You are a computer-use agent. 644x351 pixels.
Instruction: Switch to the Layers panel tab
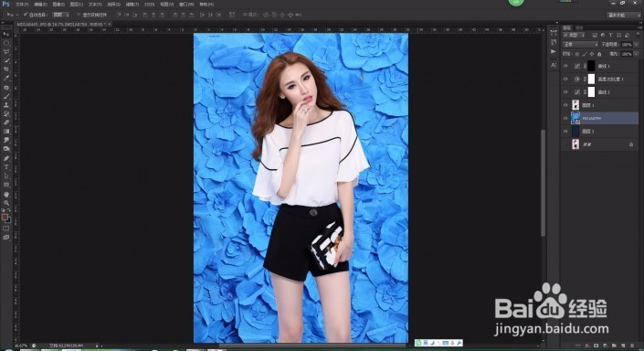point(566,27)
